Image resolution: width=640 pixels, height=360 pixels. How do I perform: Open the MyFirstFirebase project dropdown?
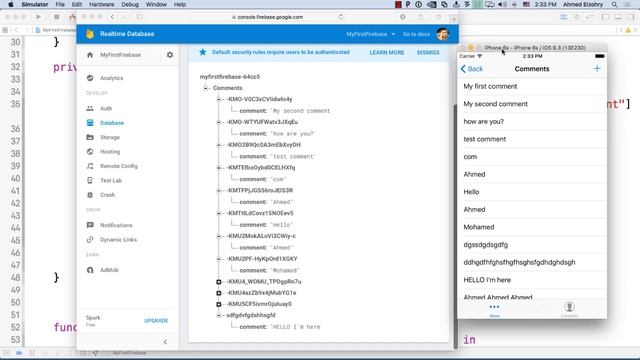[x=371, y=34]
